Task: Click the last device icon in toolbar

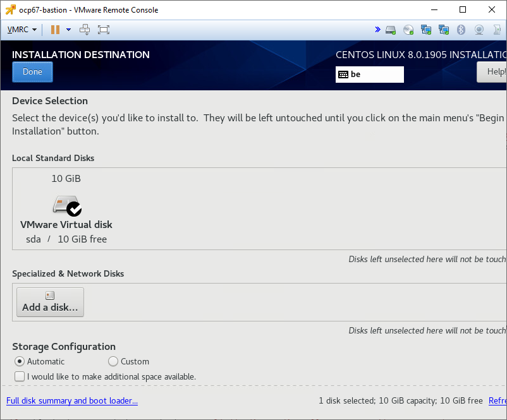Action: (x=498, y=30)
